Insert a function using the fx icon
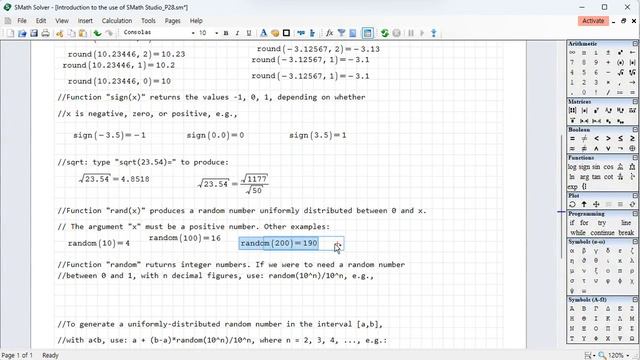The width and height of the screenshot is (640, 360). pos(329,33)
